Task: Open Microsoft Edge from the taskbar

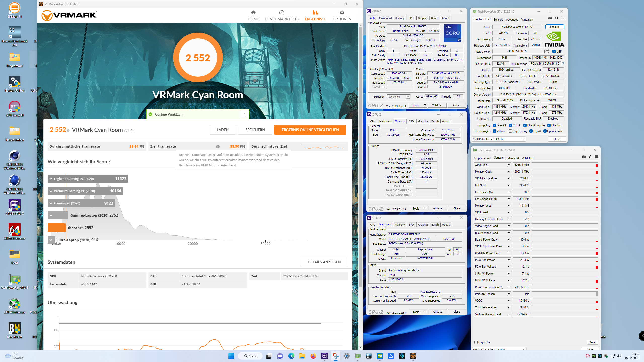Action: click(291, 356)
